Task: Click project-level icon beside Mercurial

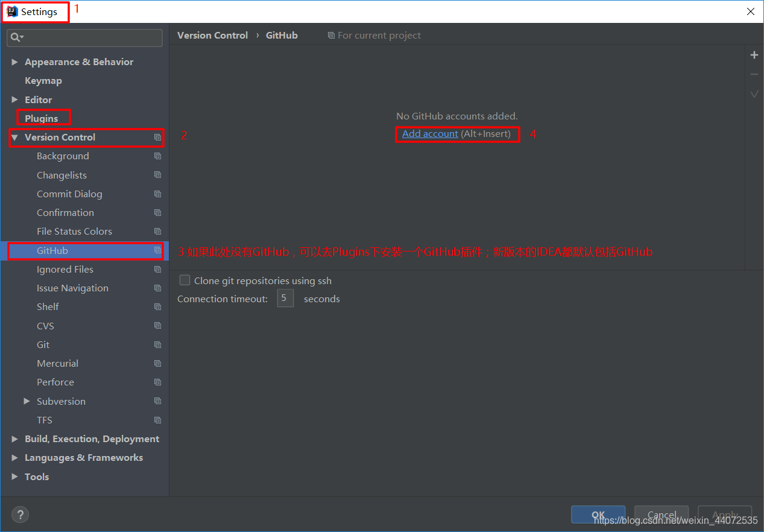Action: pos(157,364)
